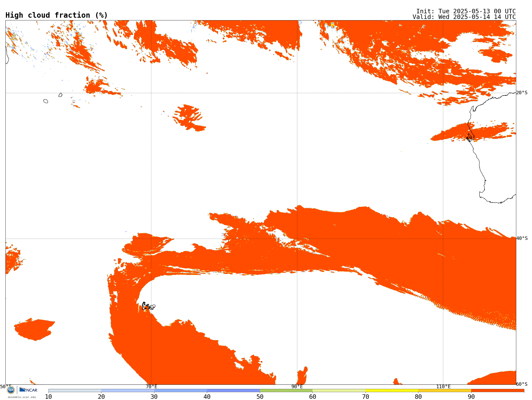This screenshot has height=400, width=532.
Task: Click the colorbar tick label 30
Action: click(154, 397)
